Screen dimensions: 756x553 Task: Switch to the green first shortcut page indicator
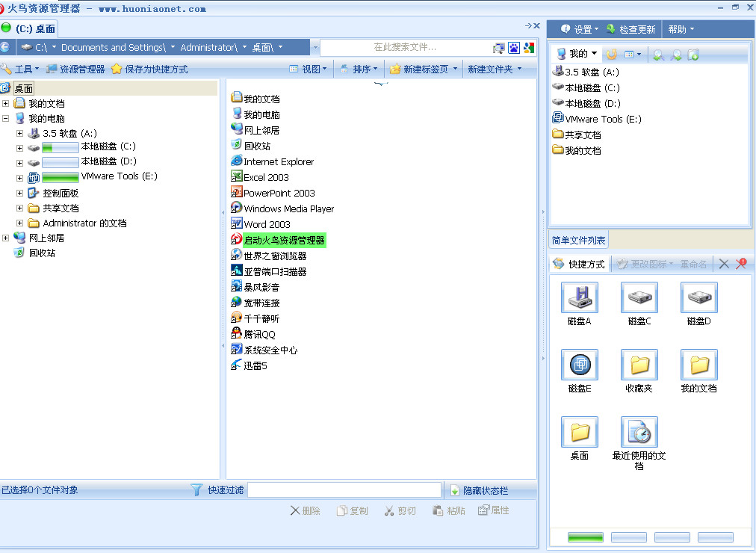click(586, 537)
